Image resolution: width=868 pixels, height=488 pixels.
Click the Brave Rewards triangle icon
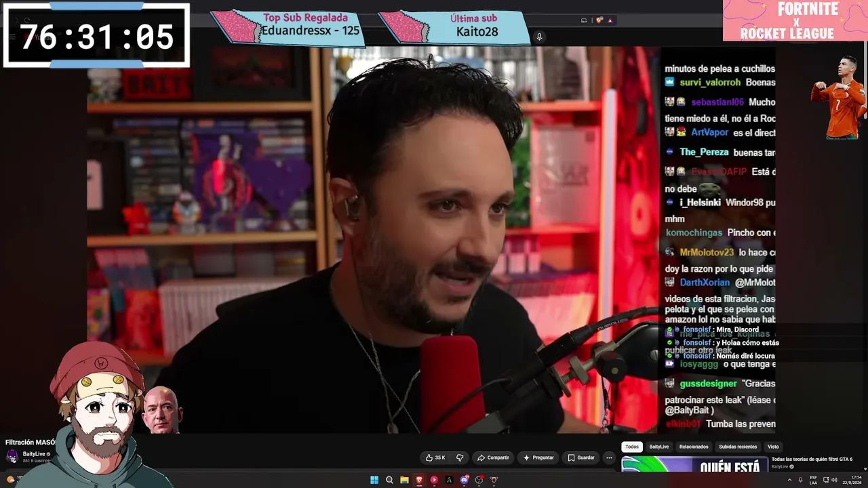610,20
